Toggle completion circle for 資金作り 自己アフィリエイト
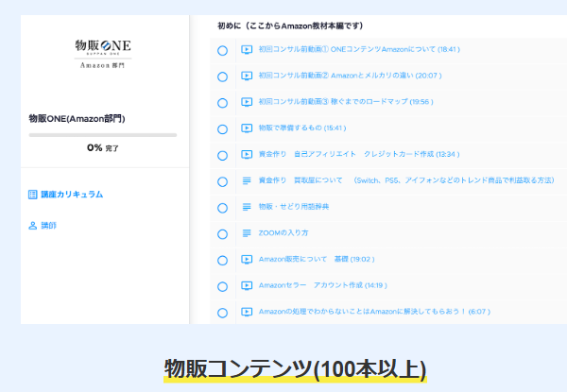This screenshot has width=567, height=392. click(222, 155)
